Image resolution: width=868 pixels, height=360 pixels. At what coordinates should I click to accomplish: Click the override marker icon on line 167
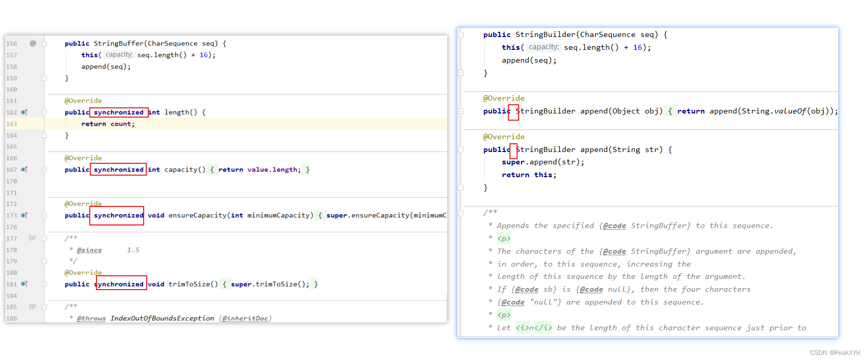tap(24, 169)
